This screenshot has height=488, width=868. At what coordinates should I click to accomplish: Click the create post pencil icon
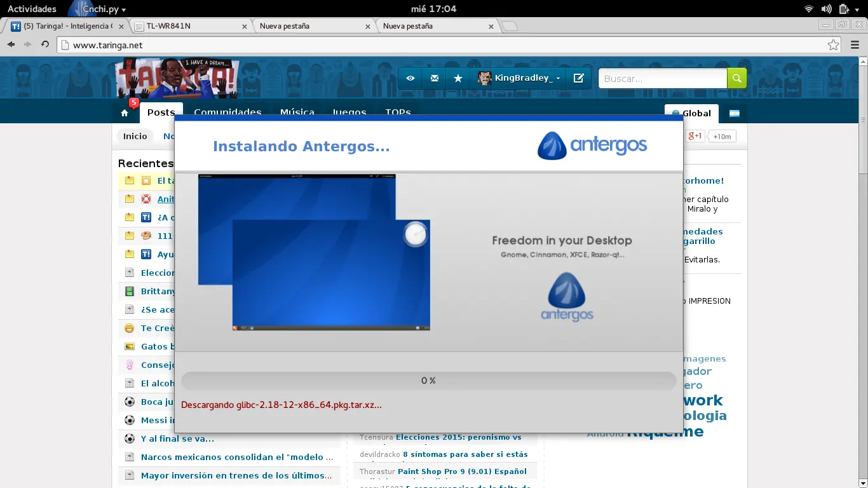(578, 78)
